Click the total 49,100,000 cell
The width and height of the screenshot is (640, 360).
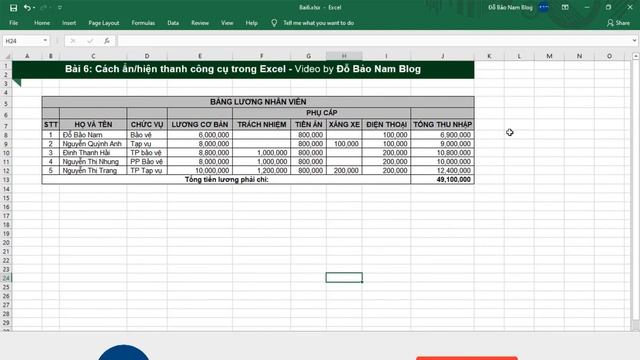442,180
